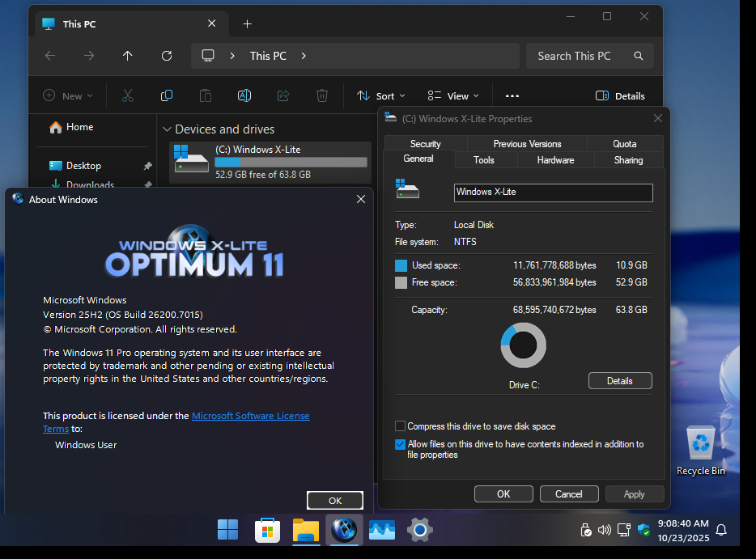Screen dimensions: 756x559
Task: Expand chevron after This PC in address bar
Action: click(x=304, y=56)
